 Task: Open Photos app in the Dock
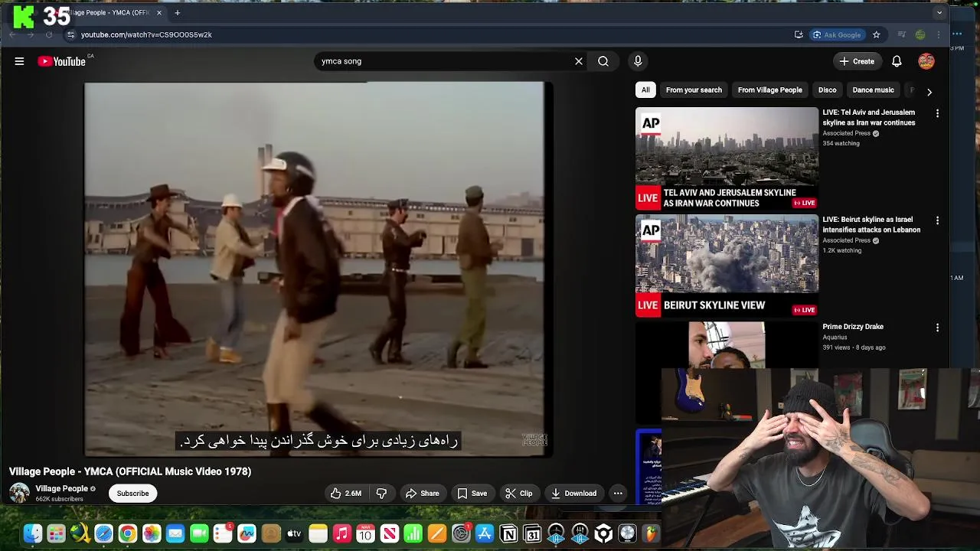152,533
